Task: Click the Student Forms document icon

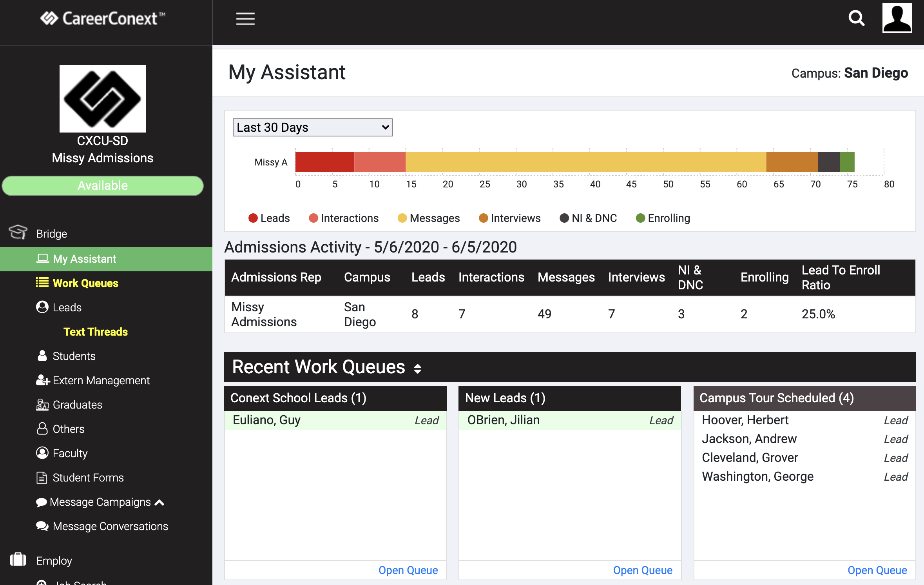Action: pos(42,477)
